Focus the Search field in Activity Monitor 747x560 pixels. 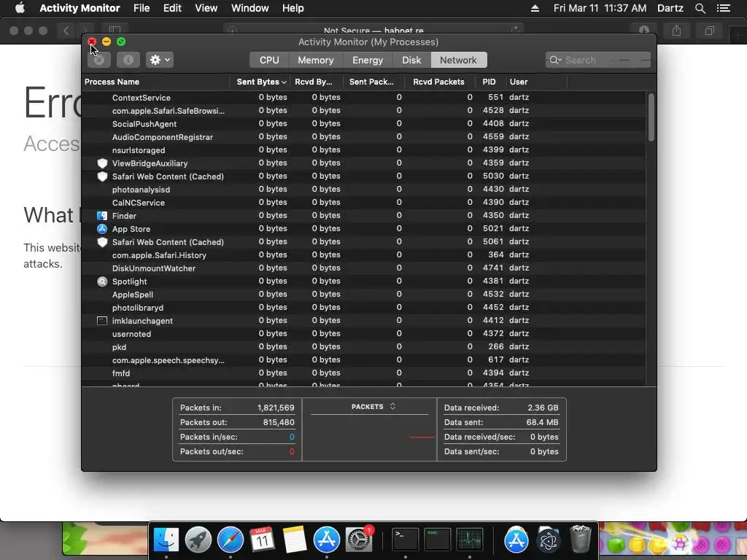tap(598, 60)
